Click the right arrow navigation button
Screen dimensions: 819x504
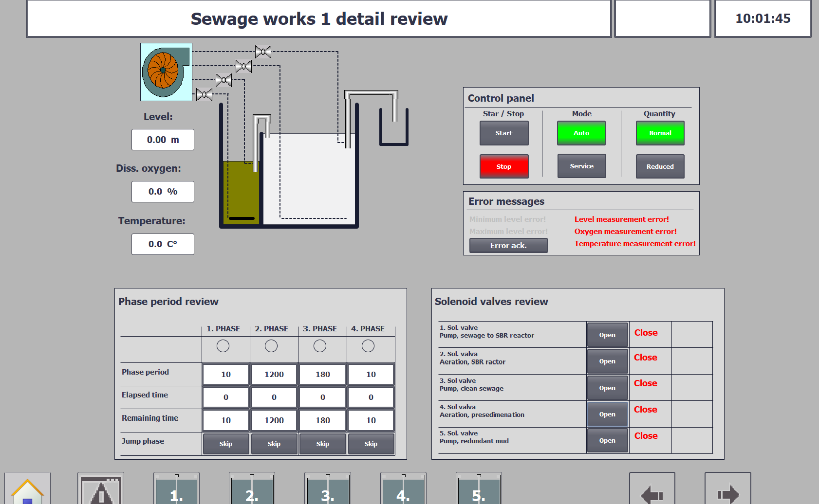click(727, 492)
